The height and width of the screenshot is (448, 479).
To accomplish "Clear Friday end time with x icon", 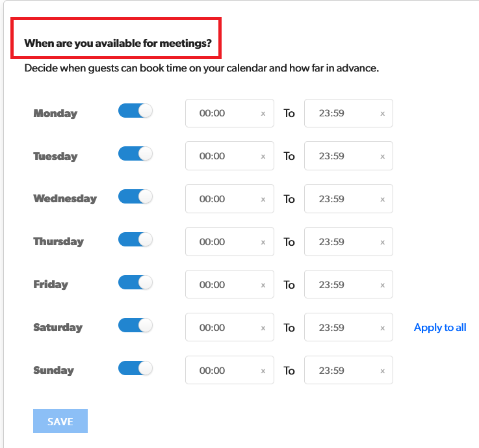I will [x=382, y=285].
